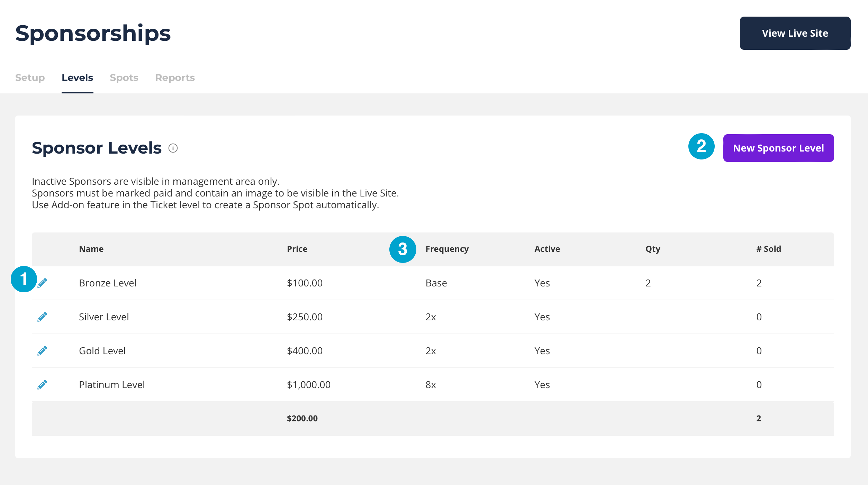Open Gold Level edit pencil
The height and width of the screenshot is (485, 868).
point(42,351)
